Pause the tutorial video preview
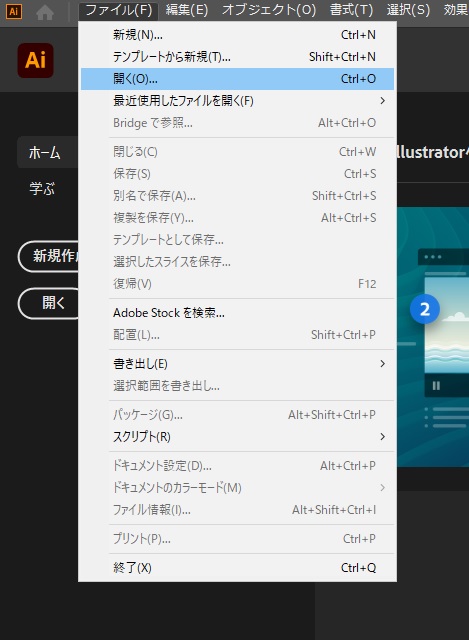 (436, 386)
